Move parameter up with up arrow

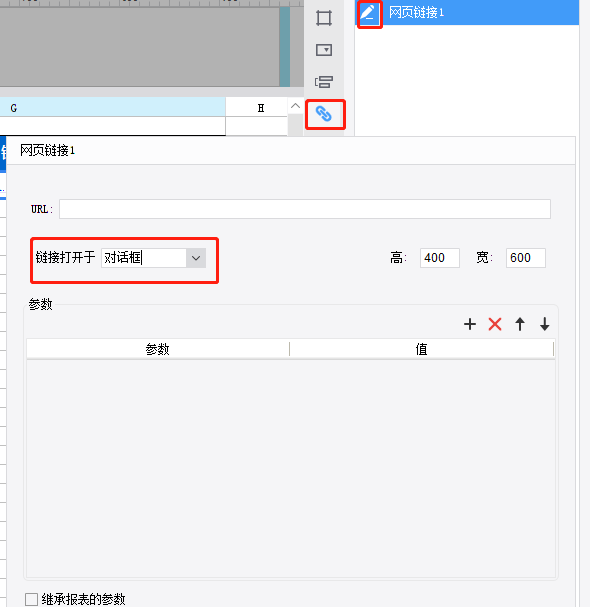pos(520,324)
